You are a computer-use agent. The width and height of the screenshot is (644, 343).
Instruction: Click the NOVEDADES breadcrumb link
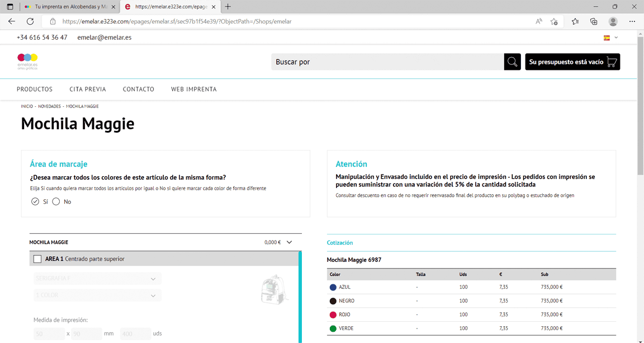point(49,106)
